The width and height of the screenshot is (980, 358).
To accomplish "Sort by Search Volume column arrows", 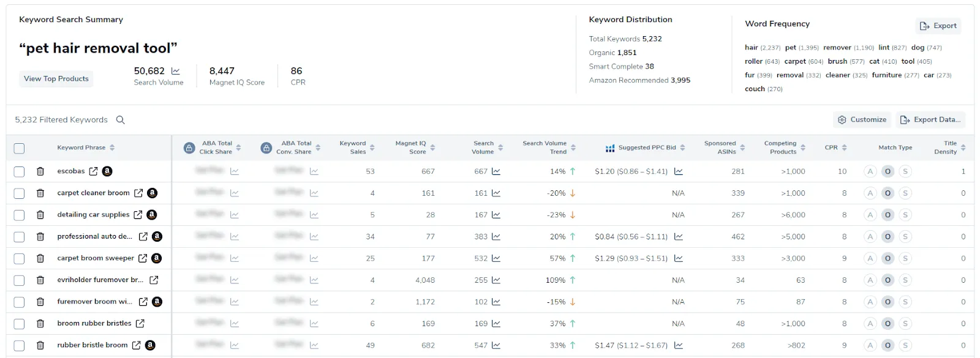I will [500, 147].
